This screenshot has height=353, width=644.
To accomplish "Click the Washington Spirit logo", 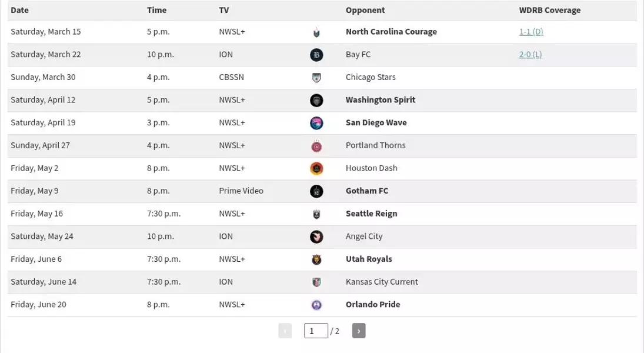I will click(x=316, y=100).
